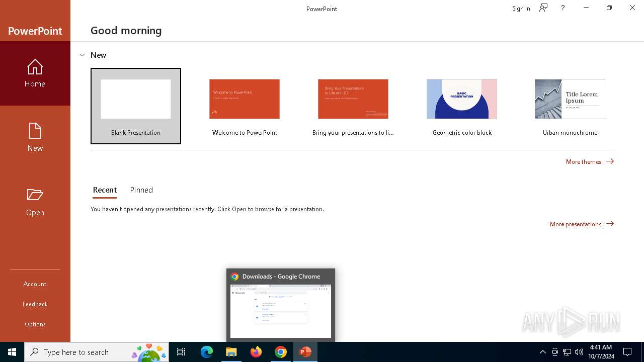Click Sign in at top right
644x362 pixels.
tap(521, 9)
